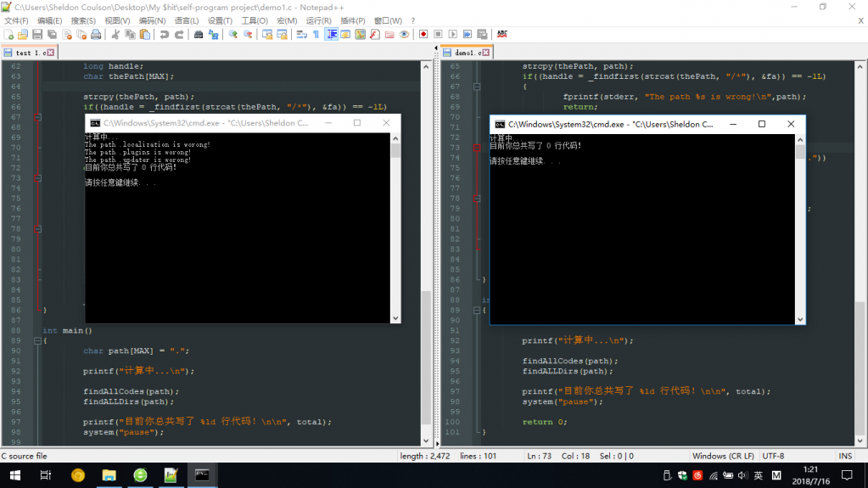
Task: Click the Undo arrow icon
Action: click(164, 34)
